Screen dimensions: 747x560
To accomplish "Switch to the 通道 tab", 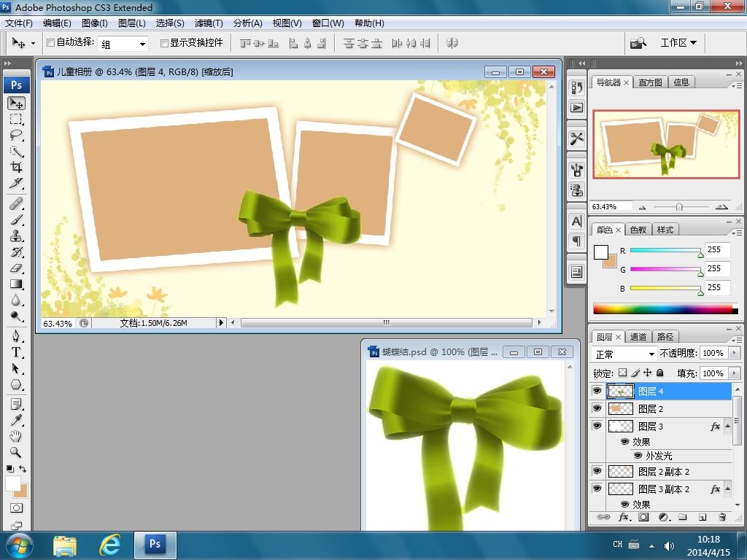I will [x=638, y=337].
